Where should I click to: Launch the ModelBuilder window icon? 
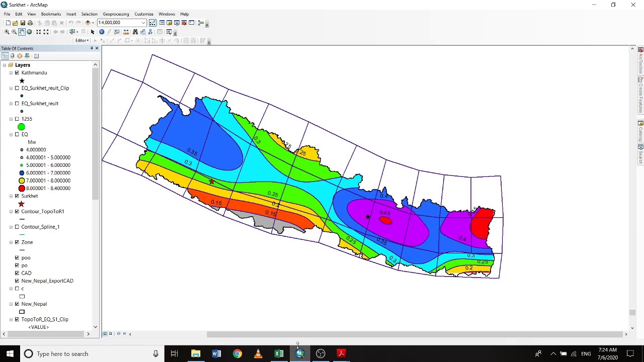(x=201, y=23)
